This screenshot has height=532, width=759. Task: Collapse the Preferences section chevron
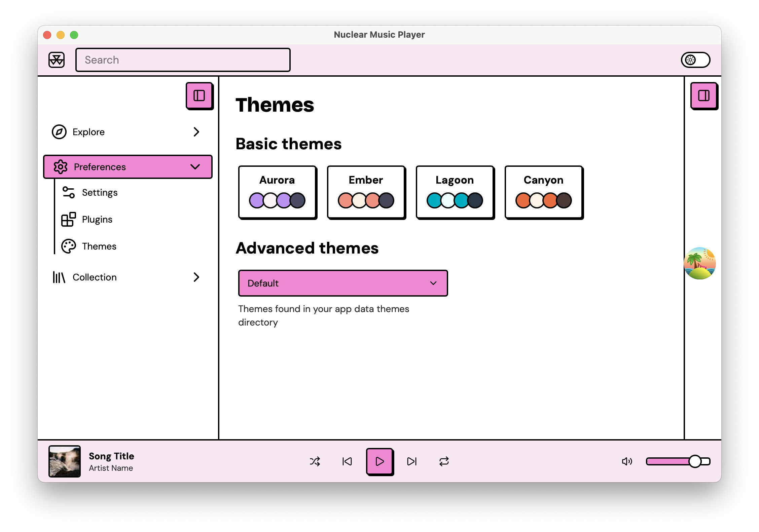pos(195,167)
